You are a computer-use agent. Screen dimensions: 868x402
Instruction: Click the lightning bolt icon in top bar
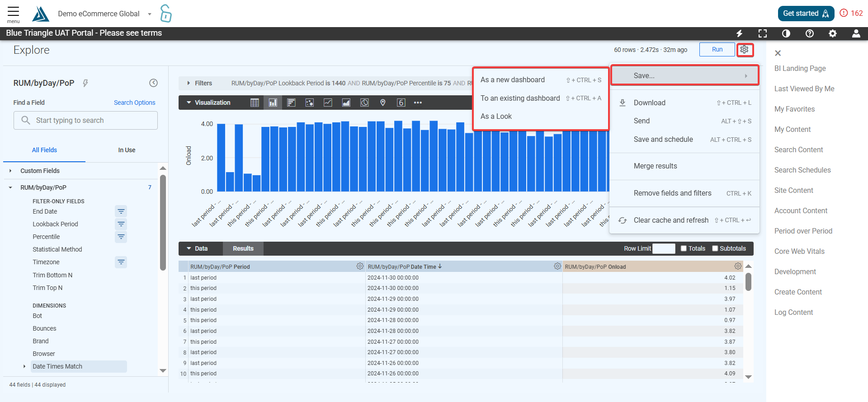[740, 33]
